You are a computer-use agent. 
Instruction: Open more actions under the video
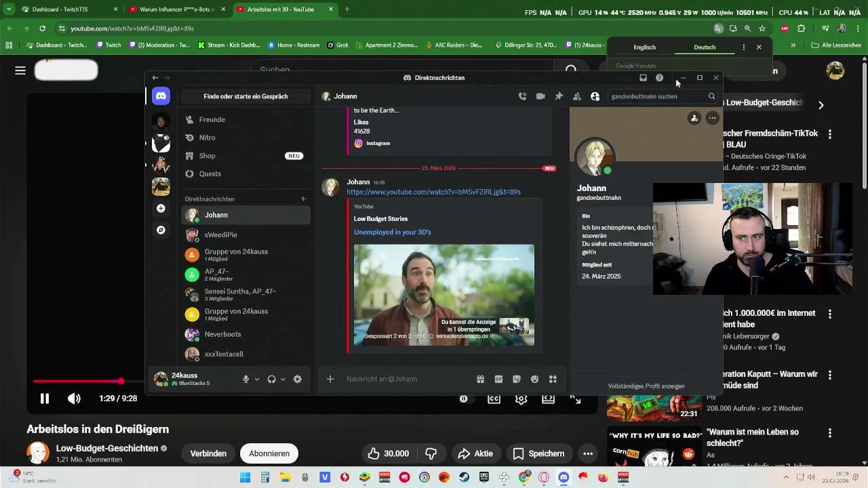click(588, 453)
